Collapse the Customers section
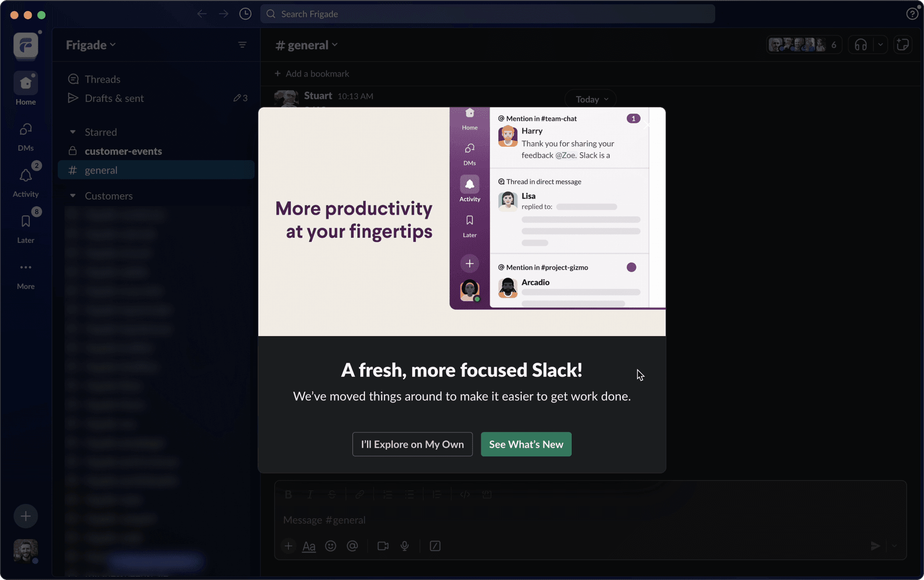924x580 pixels. [73, 196]
